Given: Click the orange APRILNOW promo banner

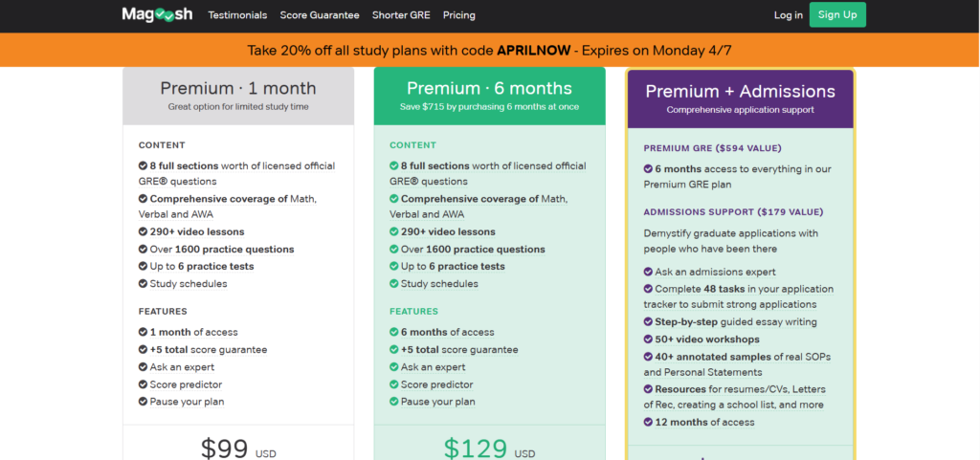Looking at the screenshot, I should 490,50.
